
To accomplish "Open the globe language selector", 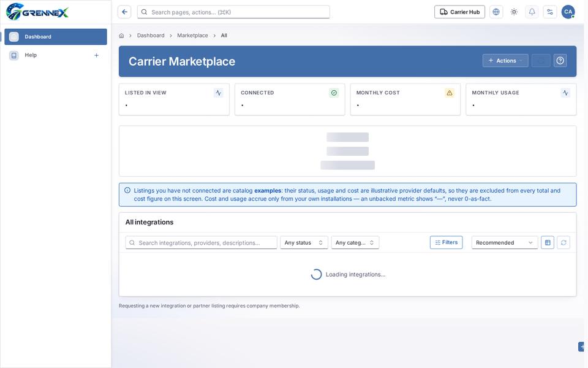I will coord(496,12).
